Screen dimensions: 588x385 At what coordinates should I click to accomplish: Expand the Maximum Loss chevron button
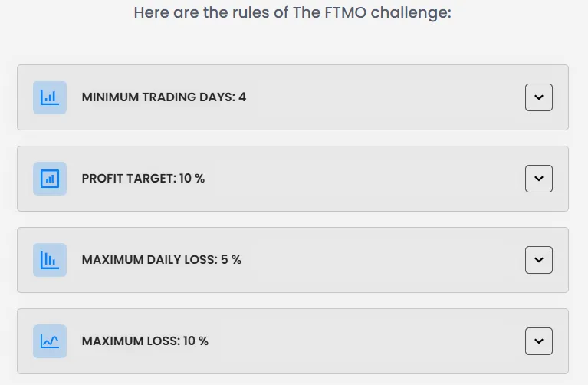click(x=538, y=341)
